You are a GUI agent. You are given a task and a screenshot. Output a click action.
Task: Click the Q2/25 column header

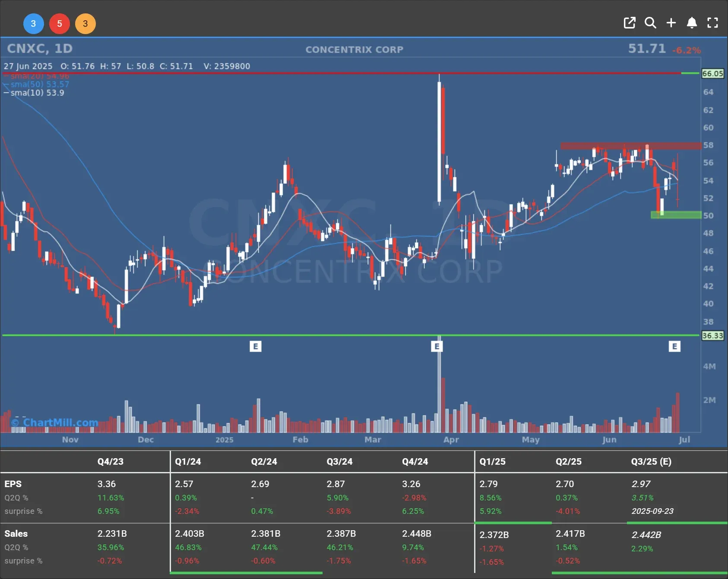coord(569,462)
